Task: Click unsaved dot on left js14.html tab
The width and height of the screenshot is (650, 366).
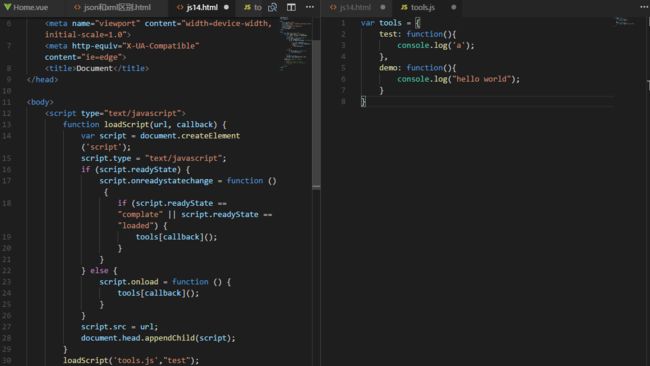Action: pyautogui.click(x=226, y=7)
